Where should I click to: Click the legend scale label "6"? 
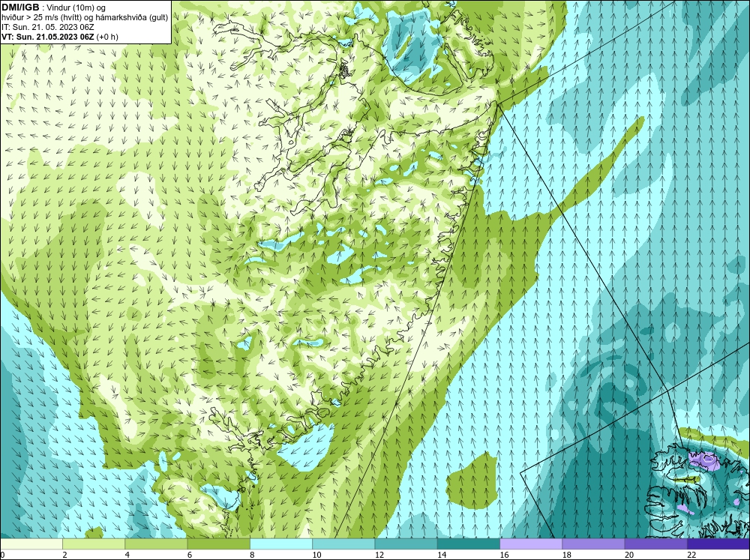(x=190, y=555)
